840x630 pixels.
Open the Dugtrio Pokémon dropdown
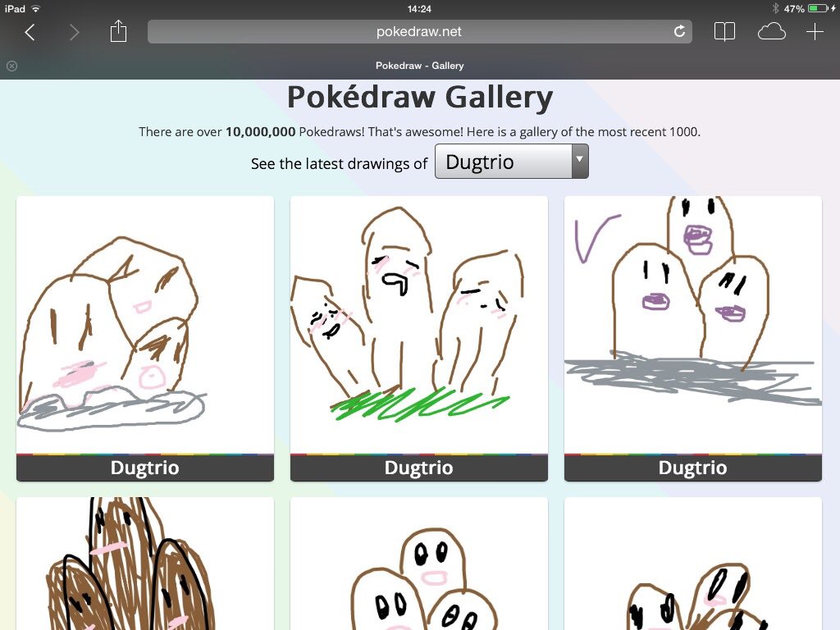point(512,162)
